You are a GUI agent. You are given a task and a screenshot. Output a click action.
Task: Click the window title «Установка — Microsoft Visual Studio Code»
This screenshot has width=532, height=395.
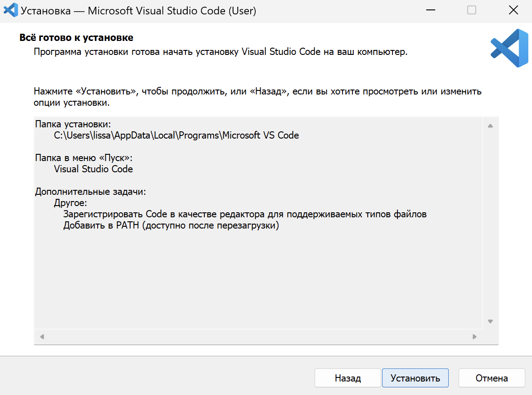point(139,11)
